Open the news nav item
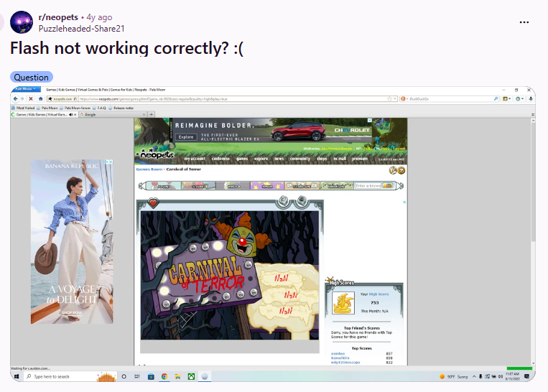 279,159
